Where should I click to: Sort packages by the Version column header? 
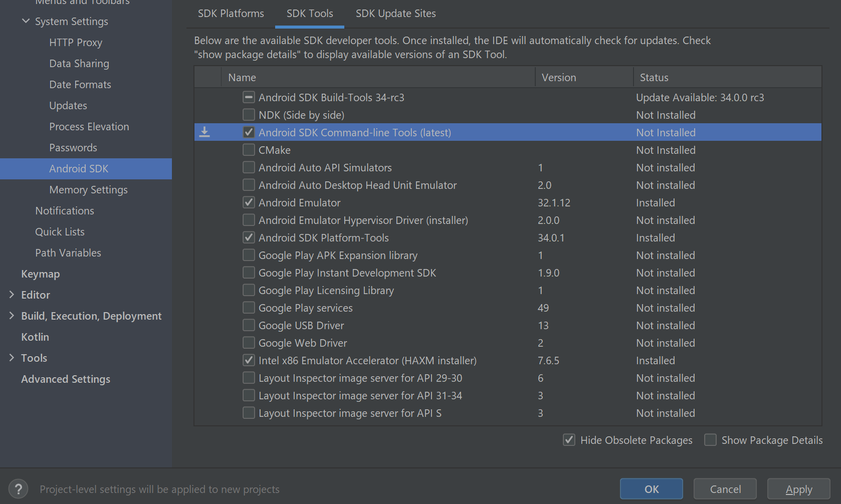559,77
